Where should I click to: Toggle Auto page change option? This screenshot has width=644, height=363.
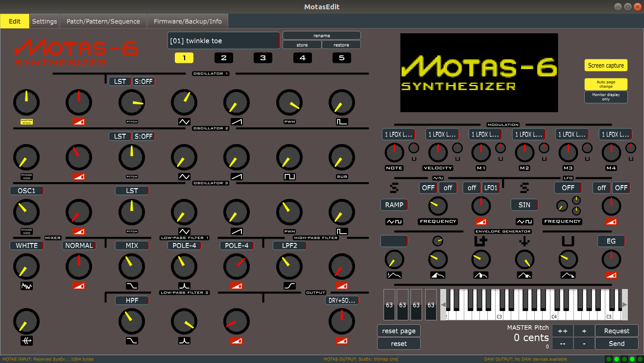click(x=606, y=84)
